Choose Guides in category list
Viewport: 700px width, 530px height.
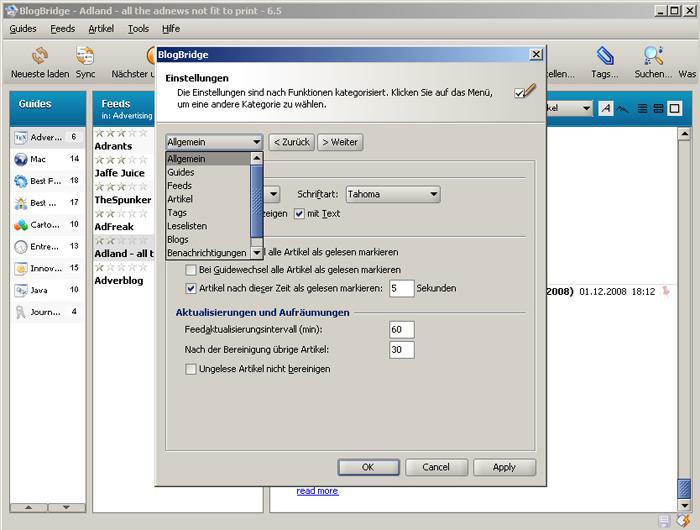[x=208, y=172]
